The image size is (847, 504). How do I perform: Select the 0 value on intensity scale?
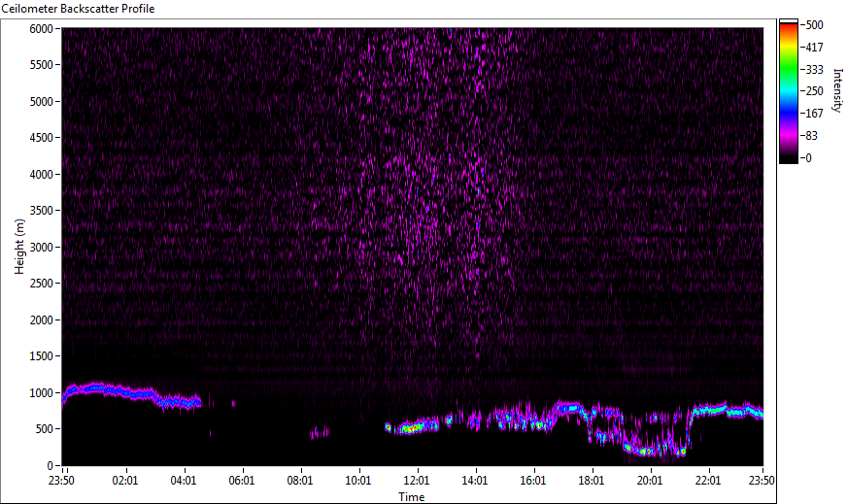(808, 157)
